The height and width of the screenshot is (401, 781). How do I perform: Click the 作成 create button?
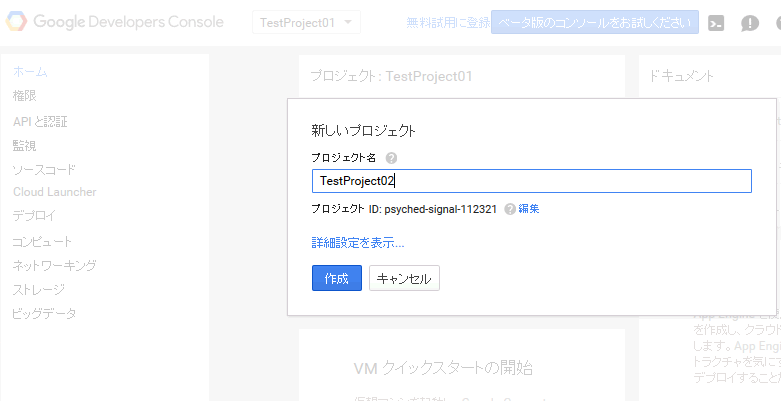pyautogui.click(x=337, y=278)
